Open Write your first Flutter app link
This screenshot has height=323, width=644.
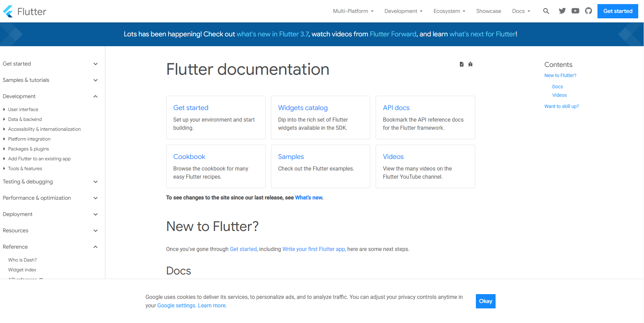click(x=314, y=249)
